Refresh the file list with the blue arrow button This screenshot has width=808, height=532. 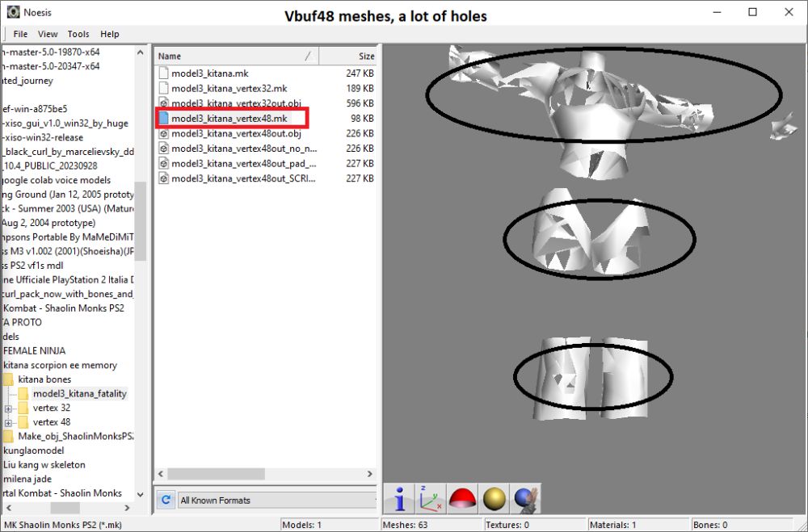166,501
